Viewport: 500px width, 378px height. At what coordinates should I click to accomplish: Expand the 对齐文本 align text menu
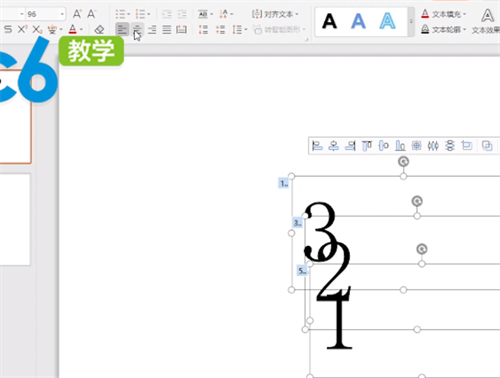275,14
